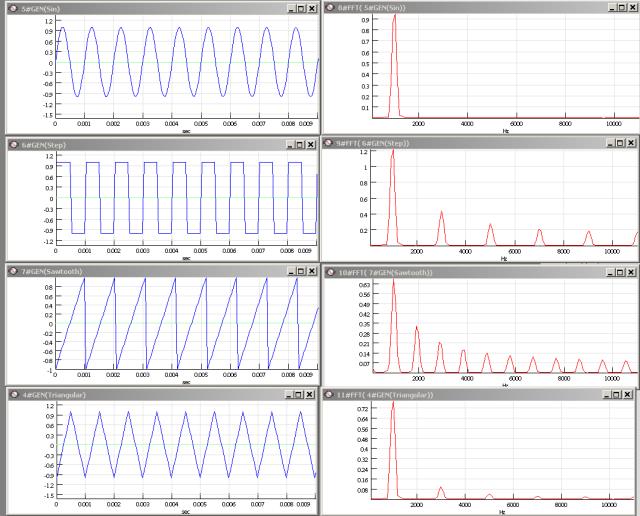Minimize the 11#FFT(4#GEN(Triangular)) window
The image size is (640, 516).
tap(607, 394)
